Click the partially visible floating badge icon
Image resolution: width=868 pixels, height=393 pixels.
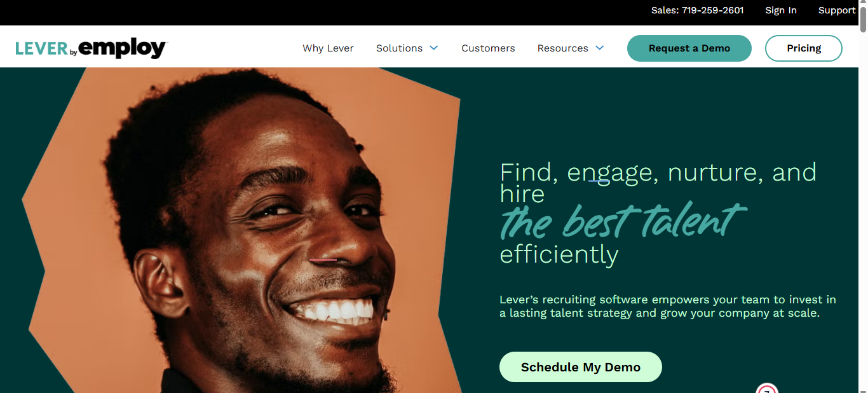click(x=767, y=388)
